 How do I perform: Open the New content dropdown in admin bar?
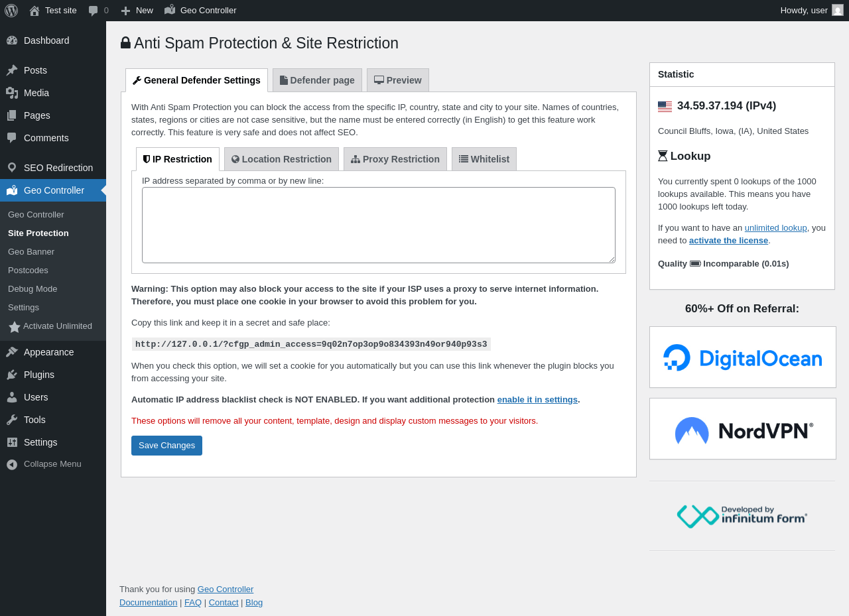click(137, 11)
